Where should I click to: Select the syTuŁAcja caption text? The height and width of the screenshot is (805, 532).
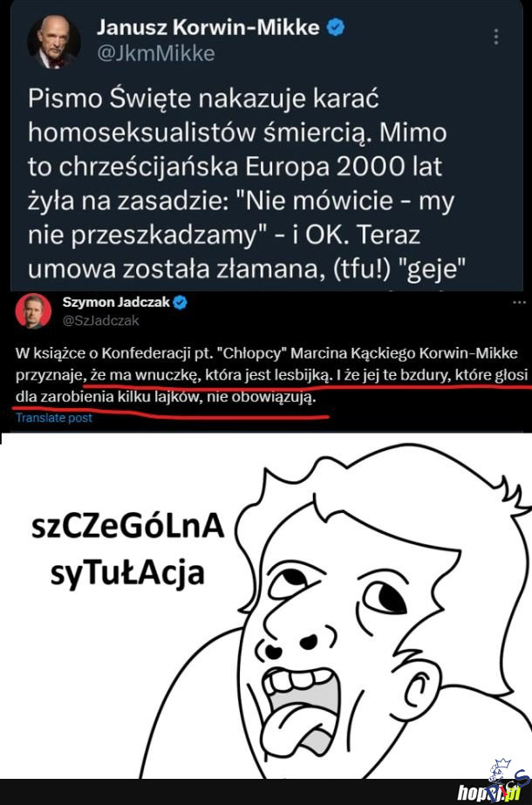click(127, 573)
